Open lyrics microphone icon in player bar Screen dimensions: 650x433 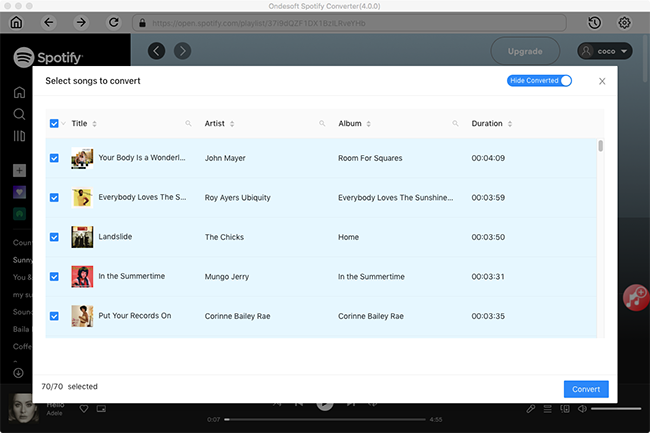click(x=531, y=409)
